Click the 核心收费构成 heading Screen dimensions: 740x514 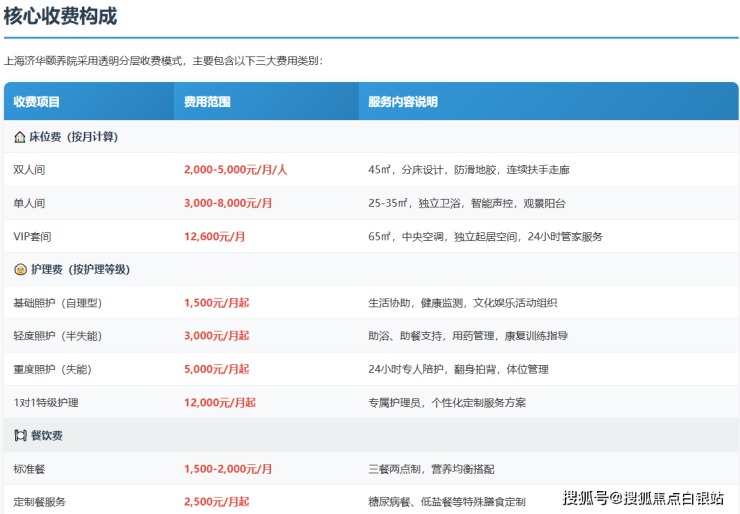(x=60, y=16)
